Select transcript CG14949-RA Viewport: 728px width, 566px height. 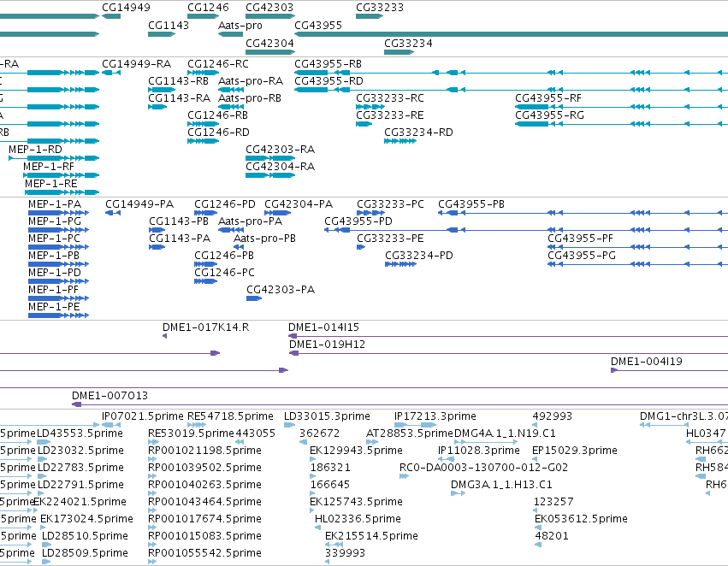[x=137, y=64]
